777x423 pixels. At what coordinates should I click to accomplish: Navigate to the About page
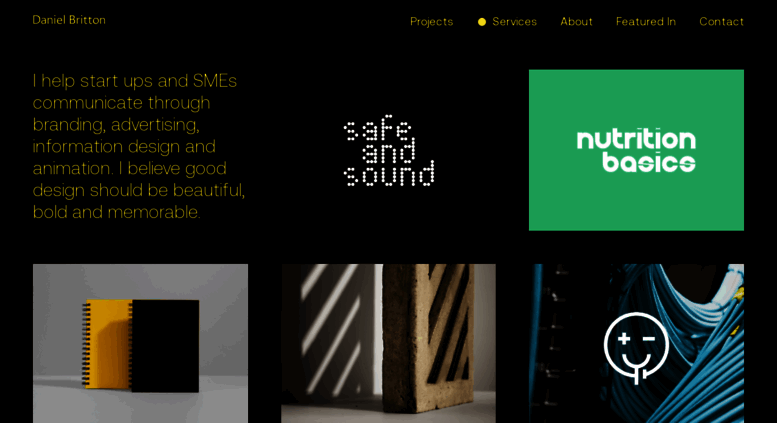pyautogui.click(x=576, y=22)
